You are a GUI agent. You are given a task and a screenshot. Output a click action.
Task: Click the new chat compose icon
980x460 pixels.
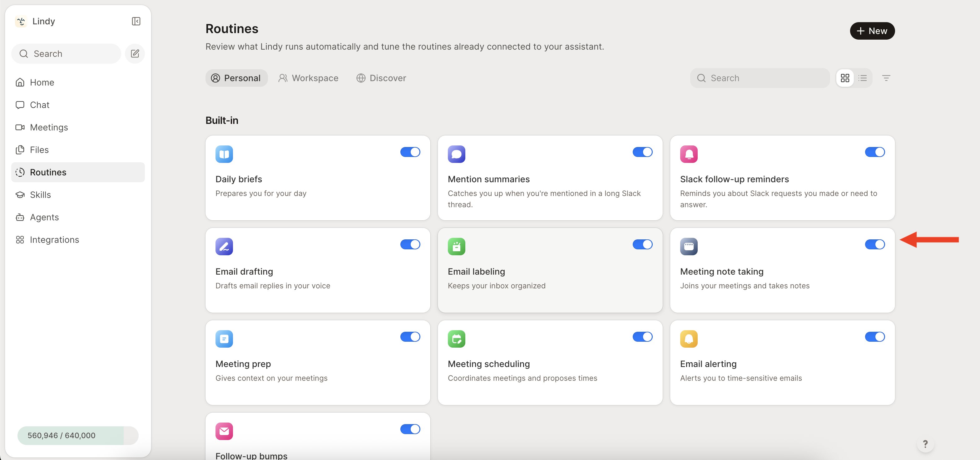click(135, 54)
